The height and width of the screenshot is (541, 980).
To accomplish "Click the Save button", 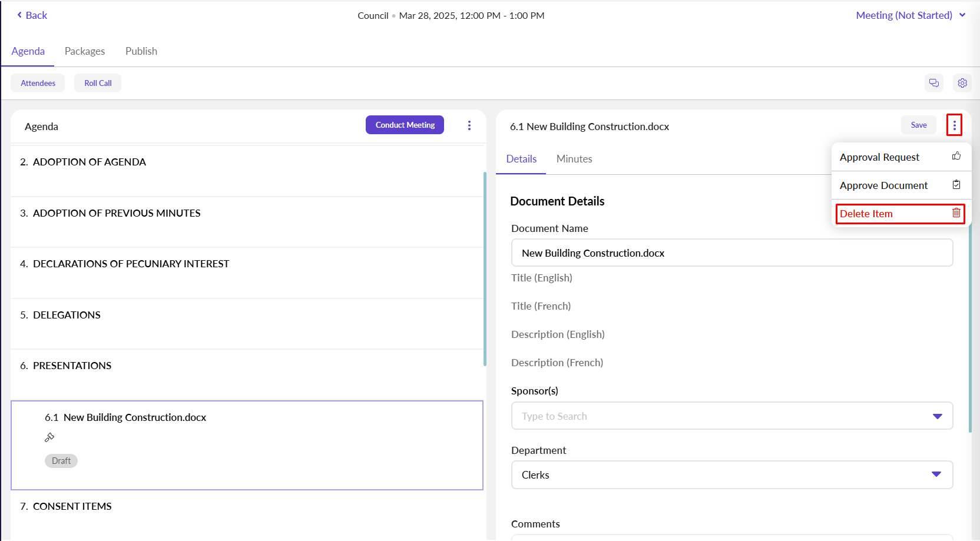I will click(918, 125).
